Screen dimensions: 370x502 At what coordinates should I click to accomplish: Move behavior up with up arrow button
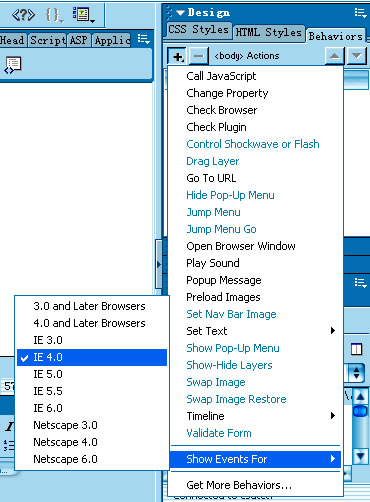pos(335,56)
